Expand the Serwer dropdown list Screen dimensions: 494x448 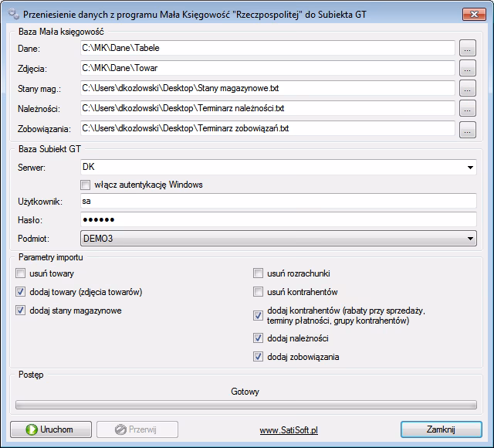pos(470,166)
